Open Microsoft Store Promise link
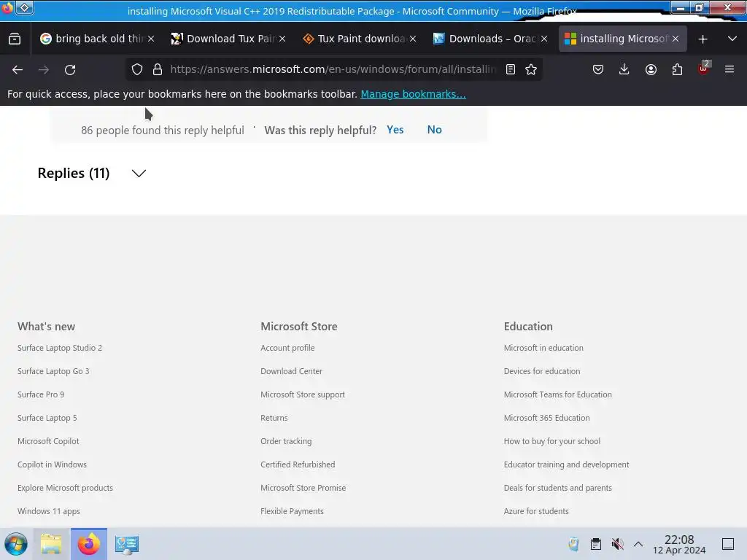The width and height of the screenshot is (747, 560). 303,488
